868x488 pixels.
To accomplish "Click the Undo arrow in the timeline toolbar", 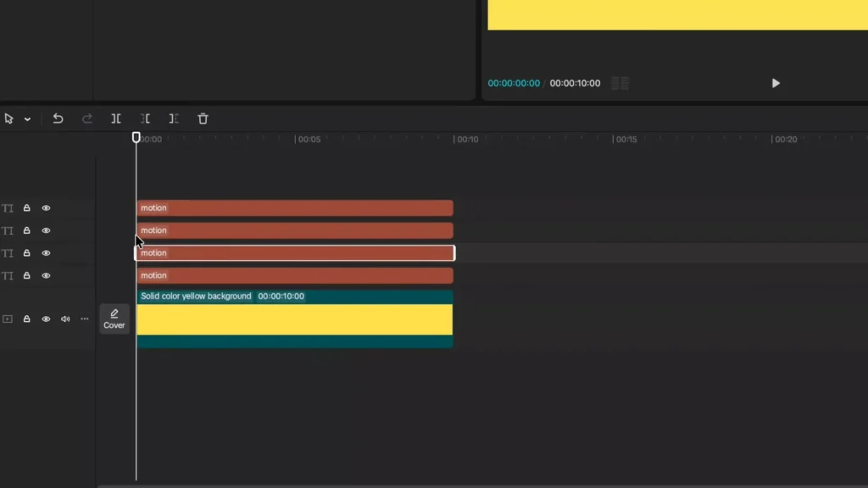I will (x=58, y=119).
